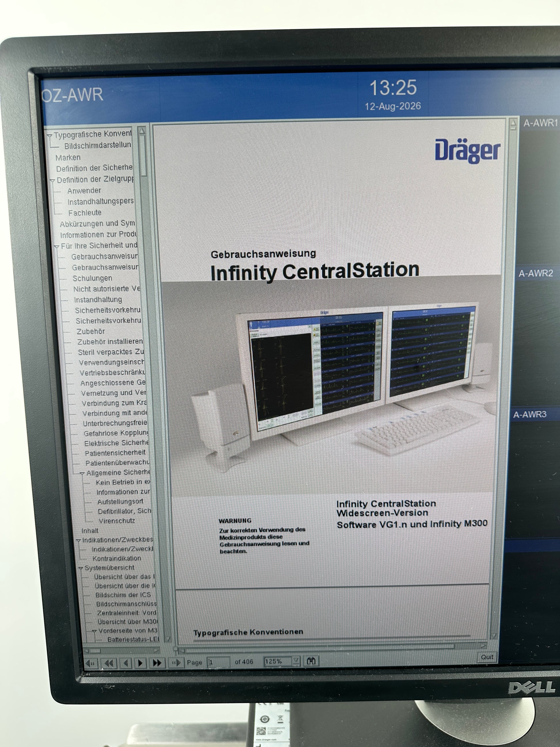Screen dimensions: 560x747
Task: Select Fachleute in the contents tree
Action: click(85, 213)
